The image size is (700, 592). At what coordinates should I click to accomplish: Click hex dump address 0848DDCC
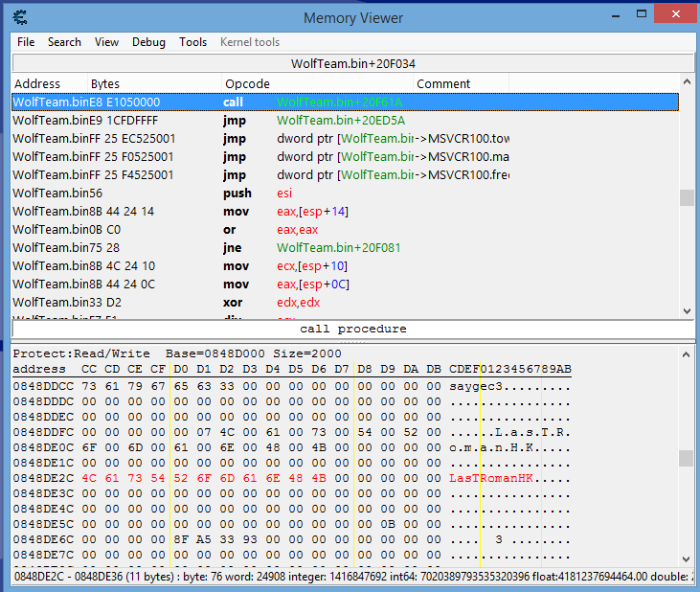point(43,386)
